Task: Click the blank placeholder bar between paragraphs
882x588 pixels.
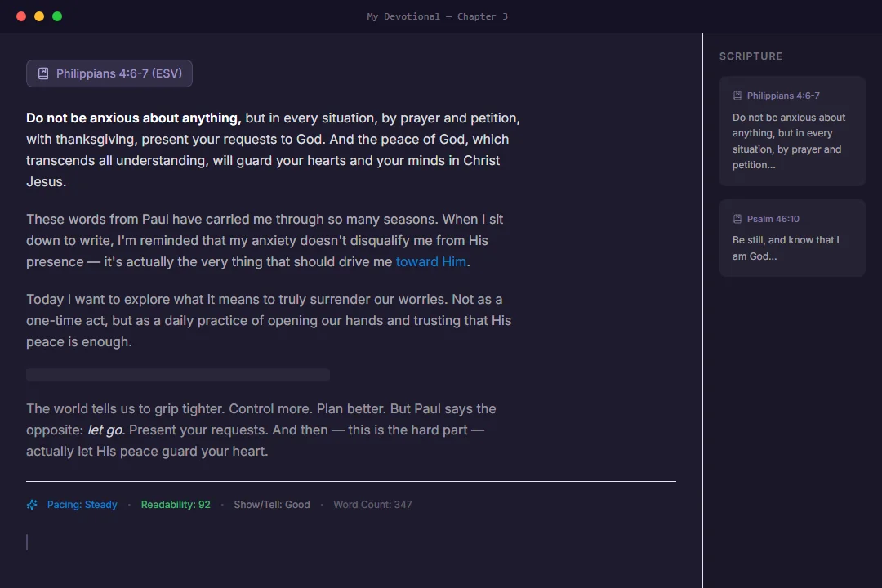Action: click(x=178, y=375)
